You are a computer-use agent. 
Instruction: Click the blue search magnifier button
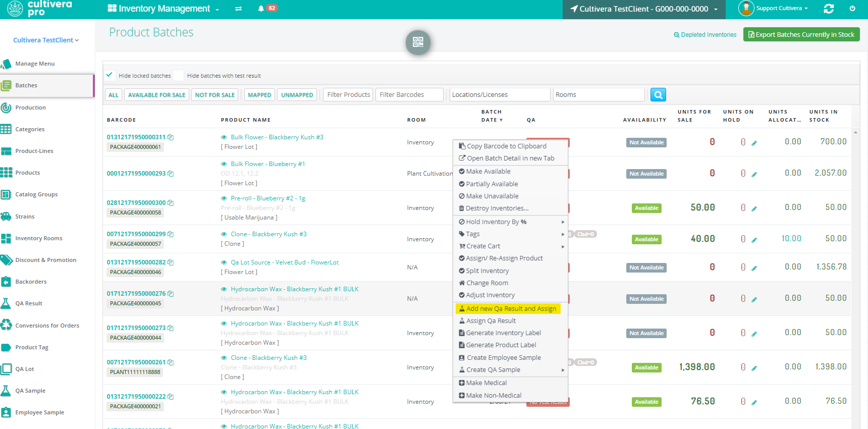click(658, 95)
